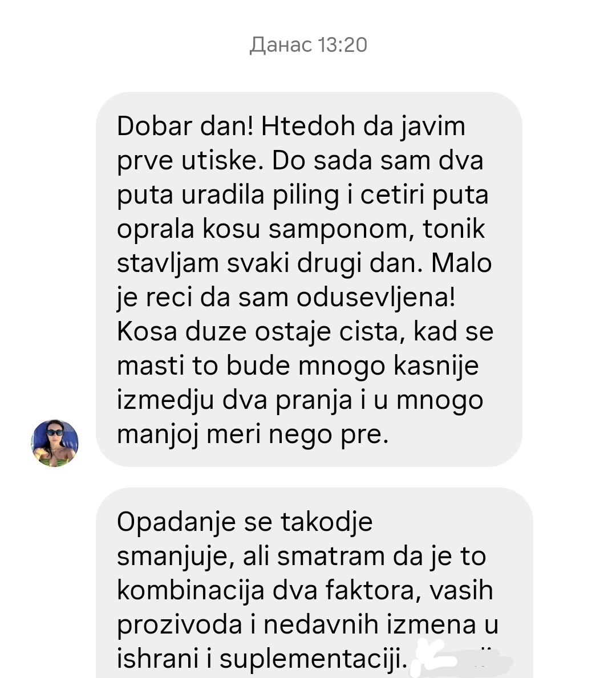Click the word 'Opadanje' in second message
The image size is (616, 678).
[176, 523]
